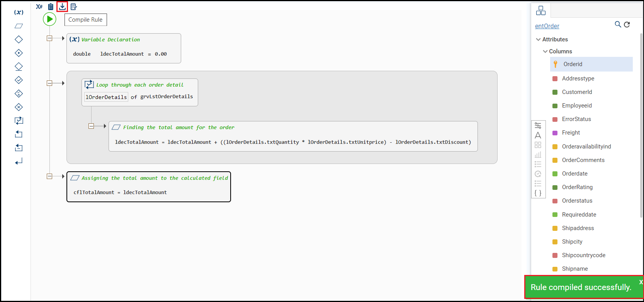Select the Freight column

point(571,133)
